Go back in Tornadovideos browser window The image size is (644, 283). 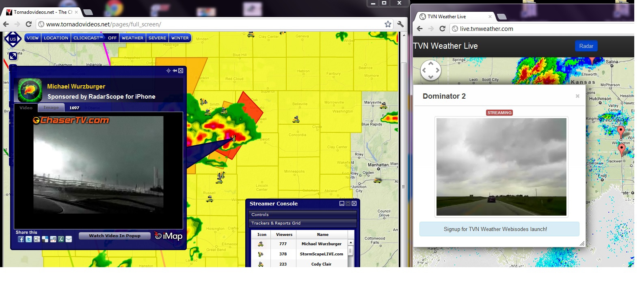(x=6, y=24)
